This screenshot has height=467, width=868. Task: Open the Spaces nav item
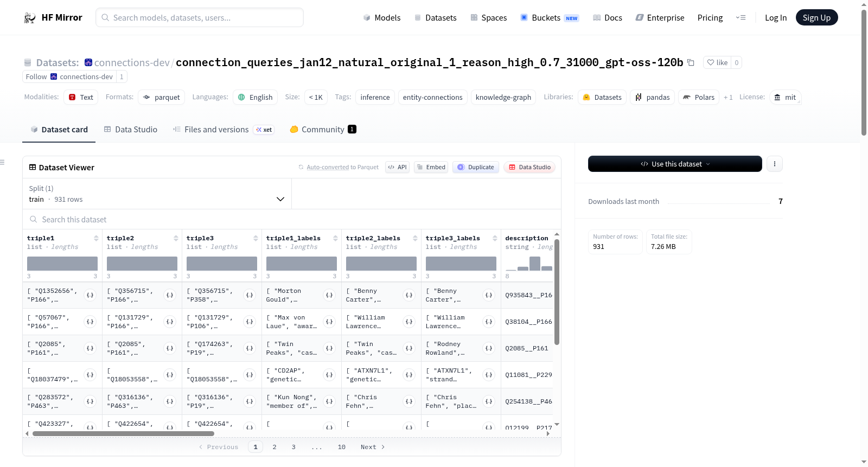point(488,18)
